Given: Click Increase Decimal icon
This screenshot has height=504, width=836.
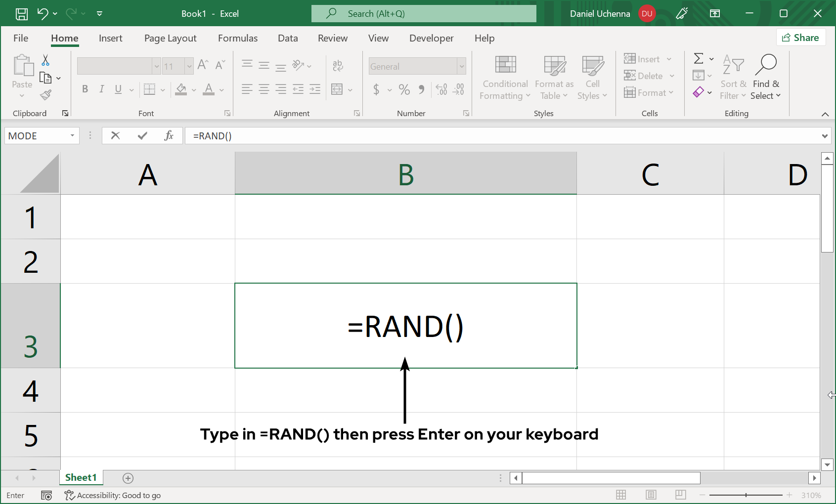Looking at the screenshot, I should click(x=440, y=89).
